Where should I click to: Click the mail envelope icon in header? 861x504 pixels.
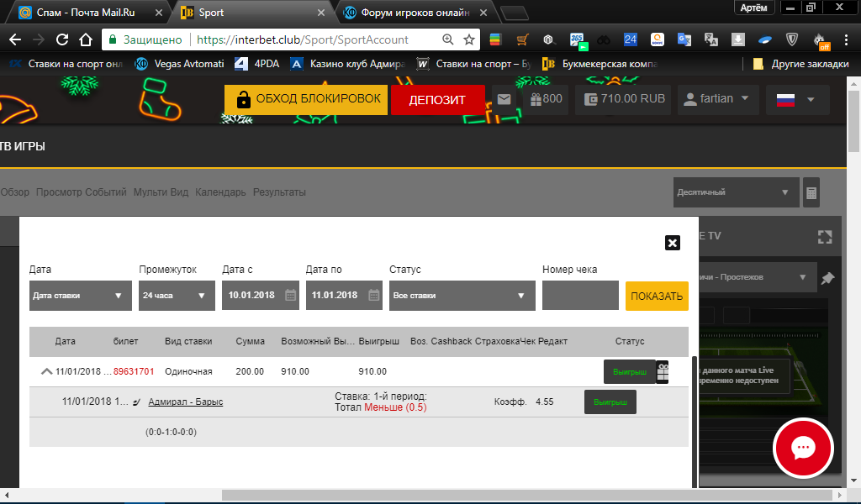[x=504, y=99]
